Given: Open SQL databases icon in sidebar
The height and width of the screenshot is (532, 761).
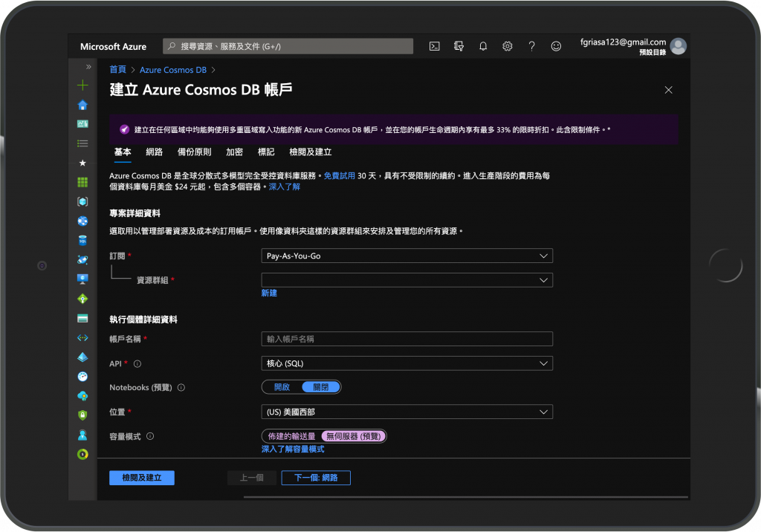Looking at the screenshot, I should tap(82, 240).
